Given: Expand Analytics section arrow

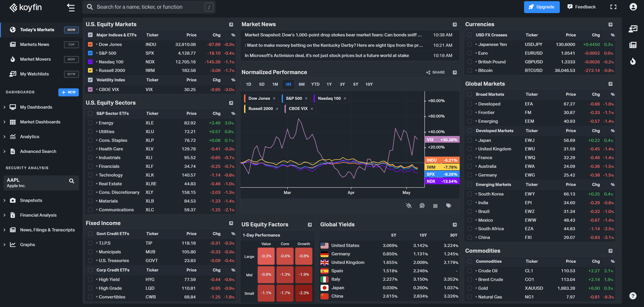Looking at the screenshot, I should pyautogui.click(x=4, y=137).
